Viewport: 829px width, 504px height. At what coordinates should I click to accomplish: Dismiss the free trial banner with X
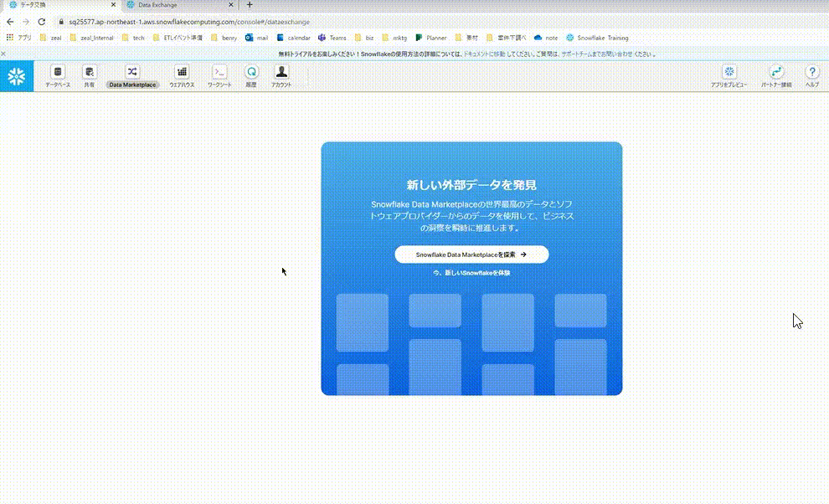[3, 54]
